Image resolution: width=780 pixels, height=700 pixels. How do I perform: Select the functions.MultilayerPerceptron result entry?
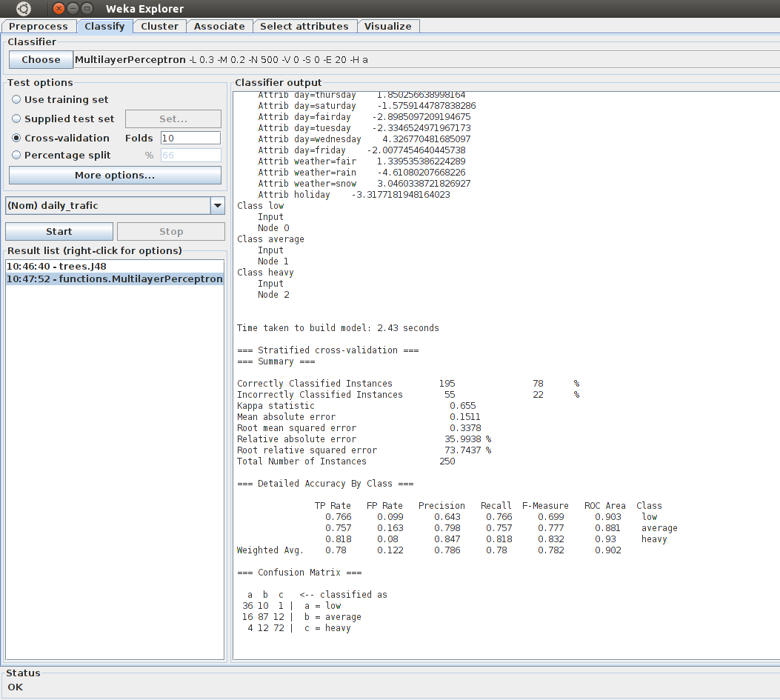(x=115, y=279)
